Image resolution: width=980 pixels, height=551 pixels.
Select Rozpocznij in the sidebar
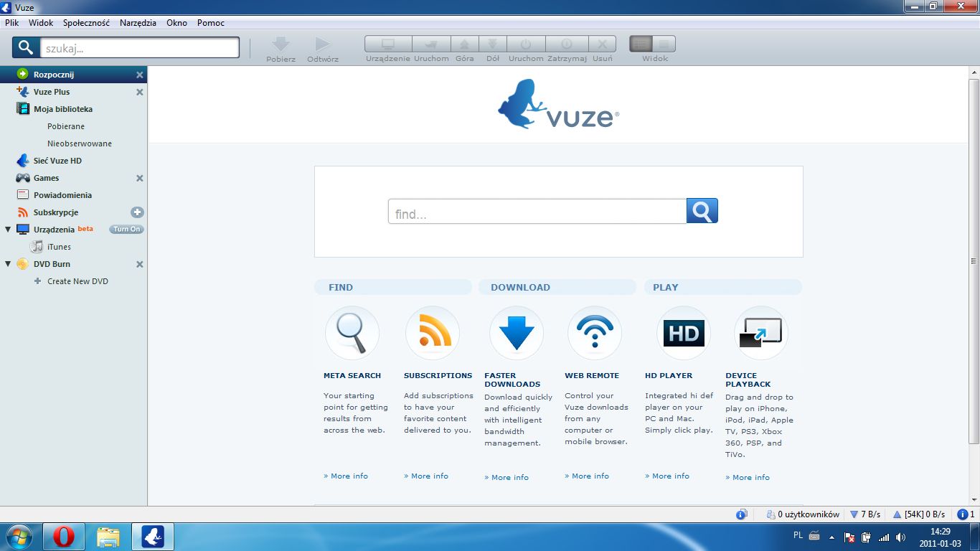[54, 75]
